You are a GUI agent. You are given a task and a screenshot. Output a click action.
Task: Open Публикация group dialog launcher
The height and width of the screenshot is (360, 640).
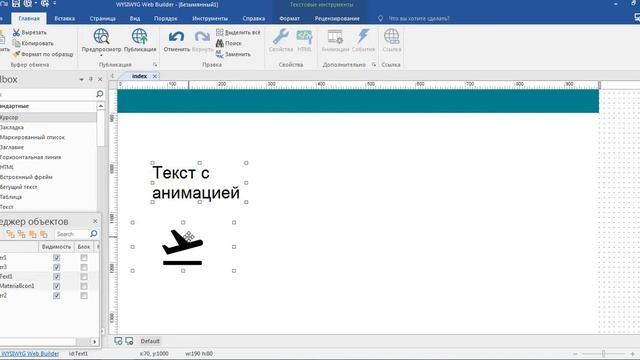point(155,64)
